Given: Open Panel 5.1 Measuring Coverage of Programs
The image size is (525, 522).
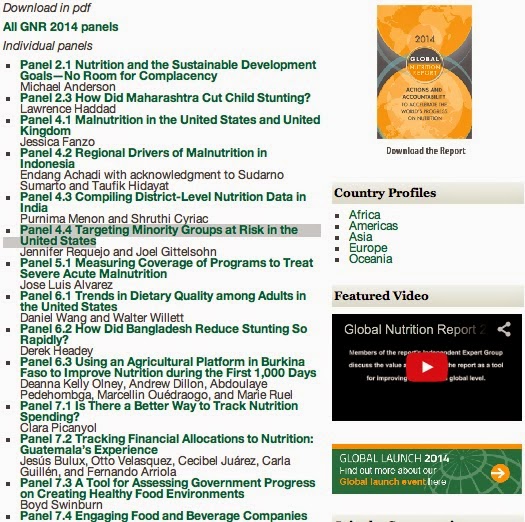Looking at the screenshot, I should pos(166,268).
